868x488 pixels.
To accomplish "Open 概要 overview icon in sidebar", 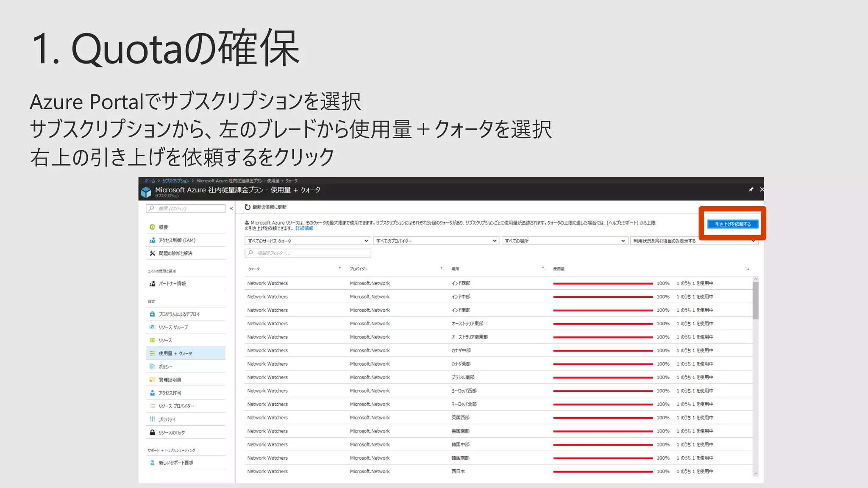I will tap(152, 227).
